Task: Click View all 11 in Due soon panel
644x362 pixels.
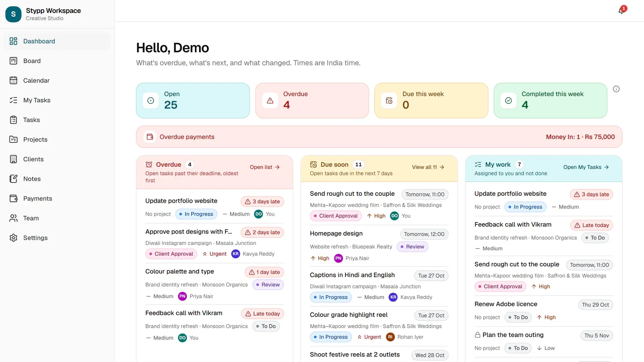Action: click(428, 167)
